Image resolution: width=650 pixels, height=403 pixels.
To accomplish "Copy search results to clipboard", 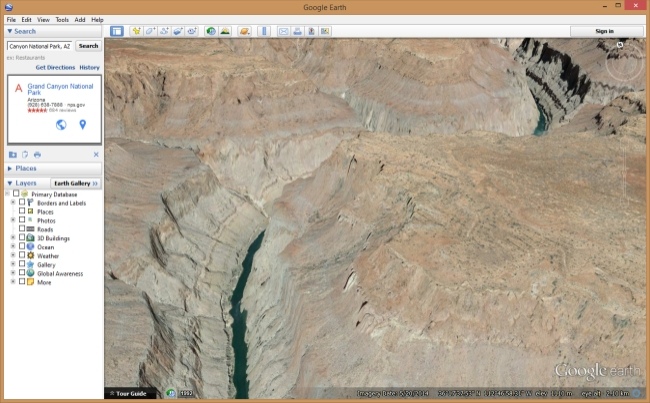I will [x=25, y=155].
